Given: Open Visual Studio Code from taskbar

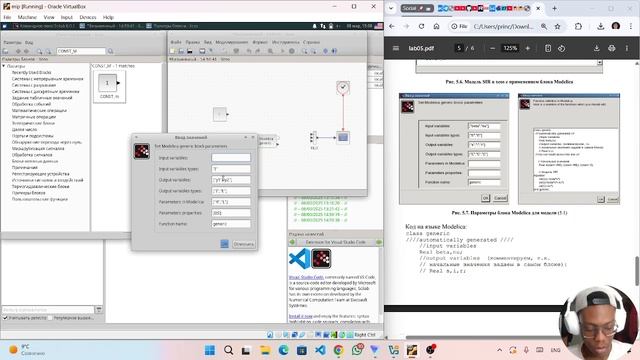Looking at the screenshot, I should 320,350.
